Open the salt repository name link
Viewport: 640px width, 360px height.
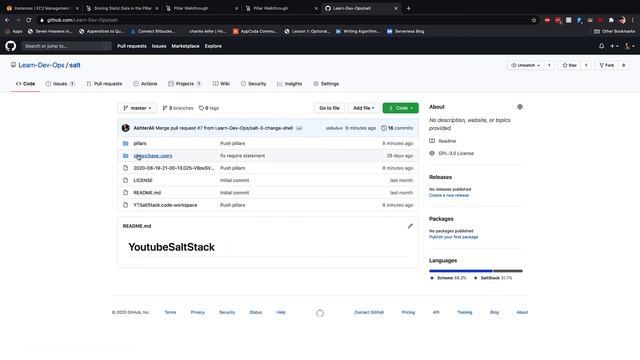(75, 65)
